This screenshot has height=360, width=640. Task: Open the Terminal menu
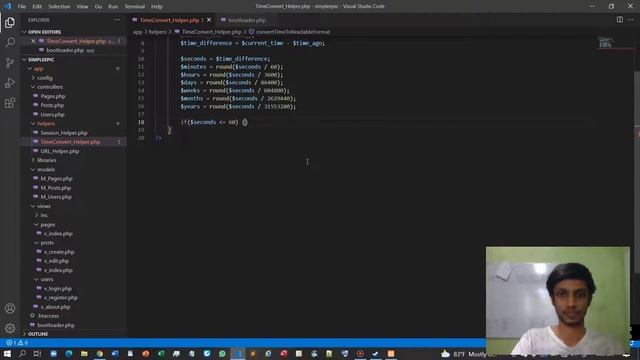pos(135,6)
